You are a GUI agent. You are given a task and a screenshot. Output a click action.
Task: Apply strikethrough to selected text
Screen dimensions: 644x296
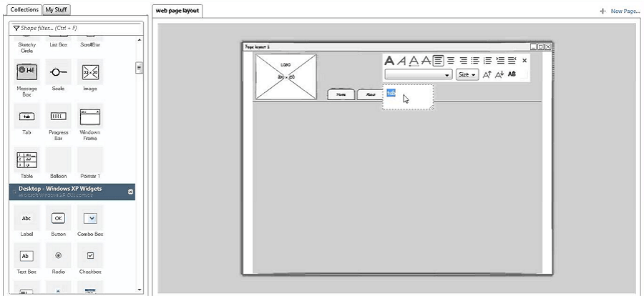tap(426, 61)
